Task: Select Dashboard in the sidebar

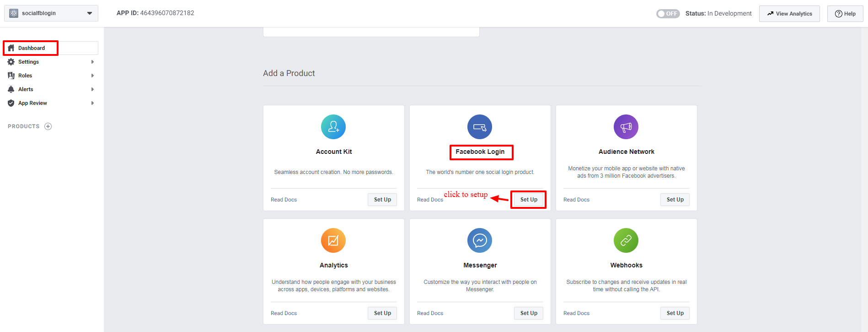Action: pyautogui.click(x=31, y=48)
